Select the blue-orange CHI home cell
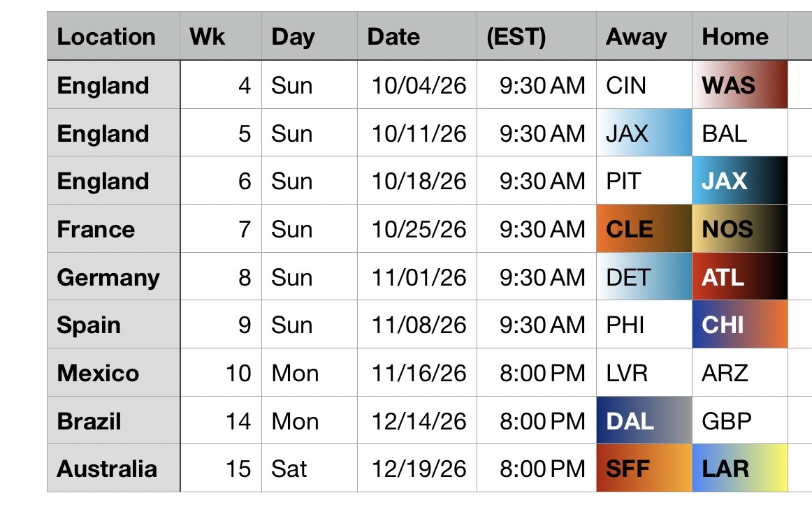The width and height of the screenshot is (812, 530). (740, 325)
